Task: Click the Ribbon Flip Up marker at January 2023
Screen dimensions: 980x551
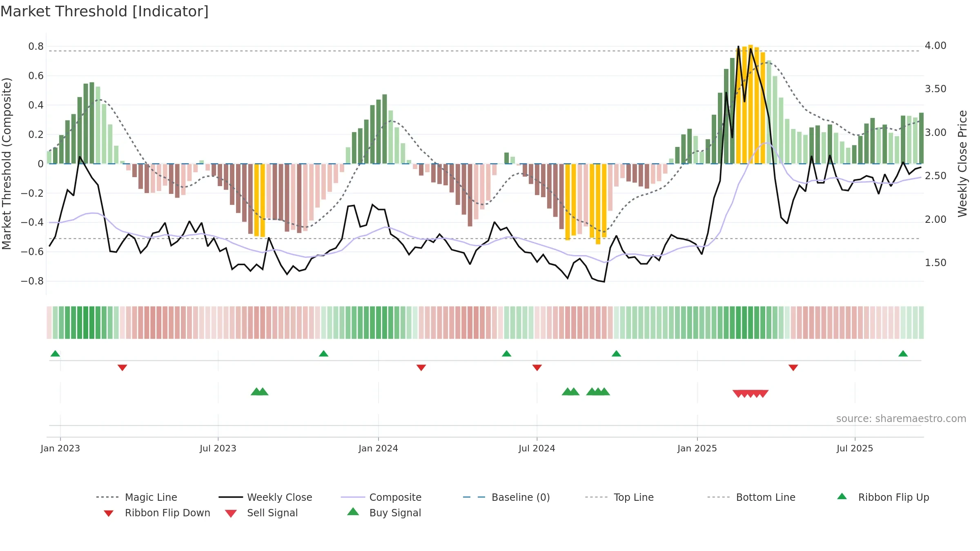Action: pos(55,353)
